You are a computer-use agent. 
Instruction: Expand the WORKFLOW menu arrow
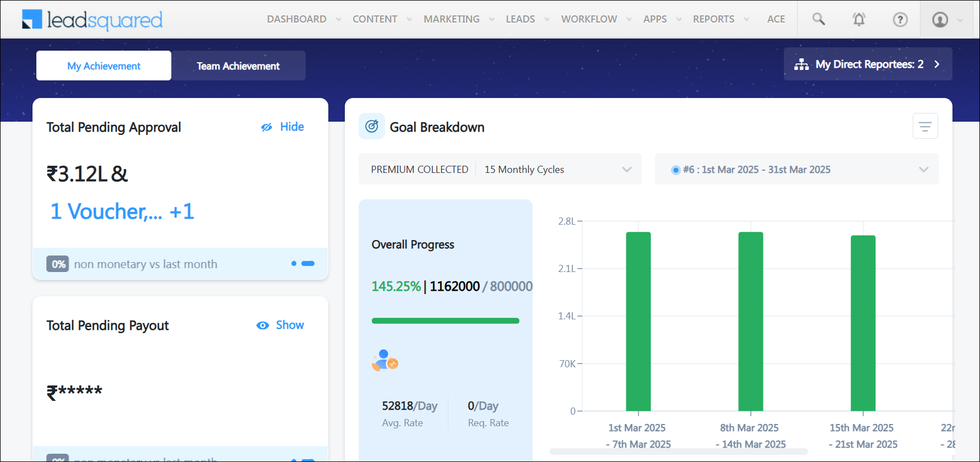coord(629,19)
